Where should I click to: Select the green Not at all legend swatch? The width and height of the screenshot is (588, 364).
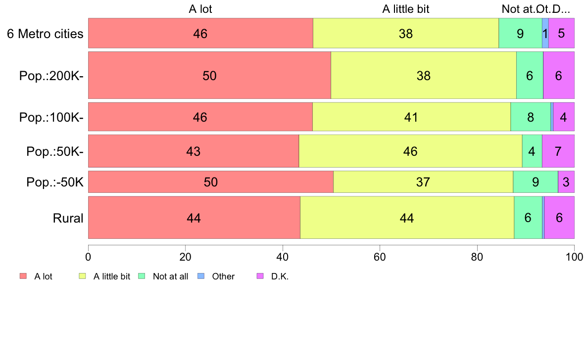coord(142,276)
